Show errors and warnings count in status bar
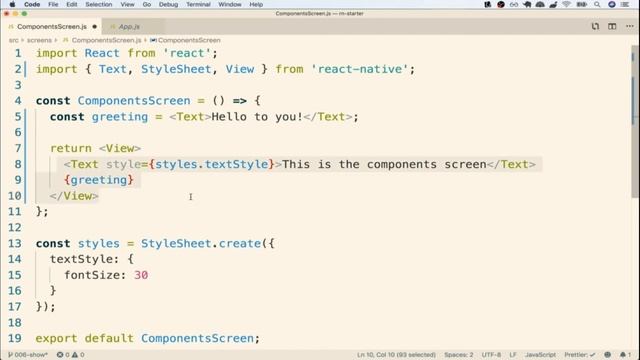Image resolution: width=640 pixels, height=360 pixels. 71,355
